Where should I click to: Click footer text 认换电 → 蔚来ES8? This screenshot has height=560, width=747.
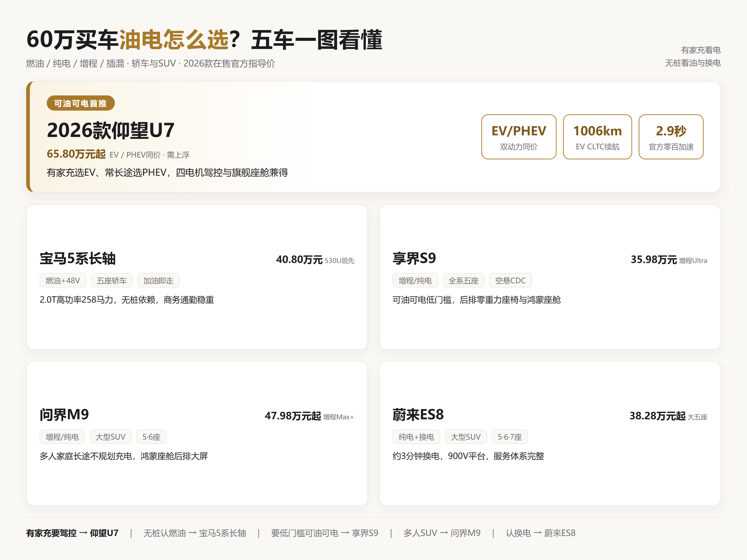(x=540, y=533)
